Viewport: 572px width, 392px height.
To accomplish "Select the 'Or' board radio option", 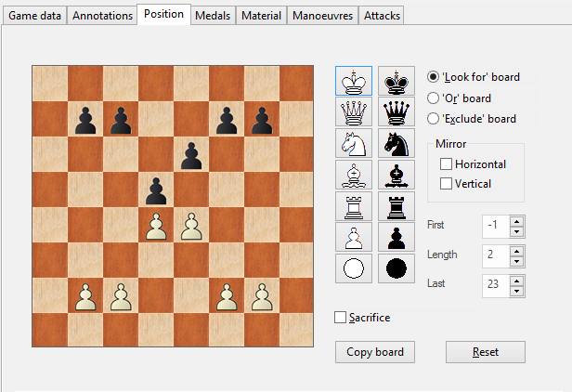I will 433,98.
